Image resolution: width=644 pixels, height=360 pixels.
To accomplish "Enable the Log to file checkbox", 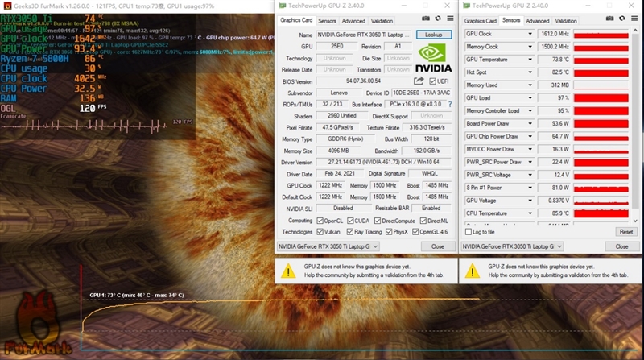I will tap(469, 232).
